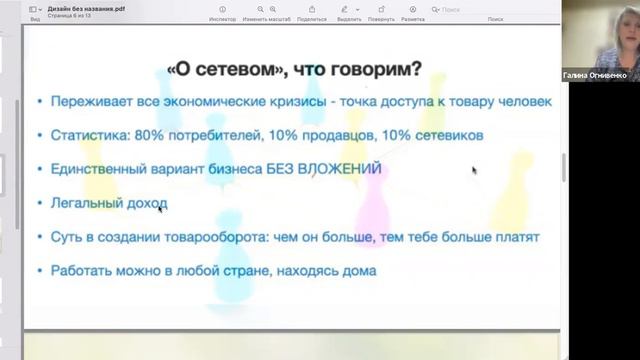
Task: Select Galina Ognivenko's video thumbnail
Action: tap(601, 41)
